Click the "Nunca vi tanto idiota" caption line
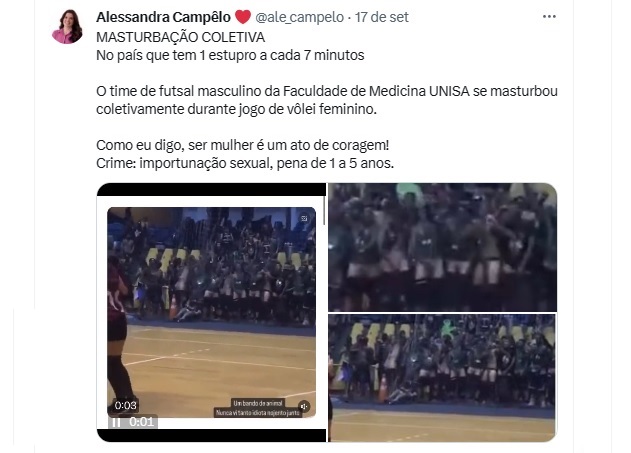631x453 pixels. [x=258, y=413]
